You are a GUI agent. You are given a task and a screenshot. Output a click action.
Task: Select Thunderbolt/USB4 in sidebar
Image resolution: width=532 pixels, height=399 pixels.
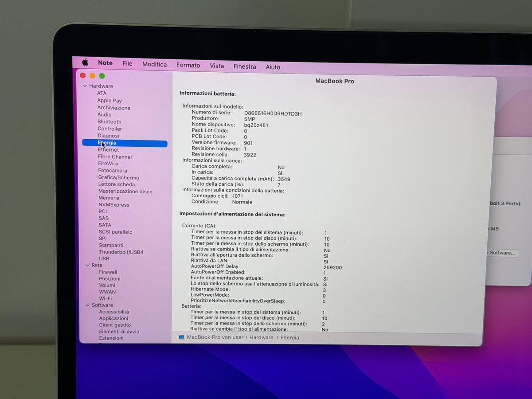[x=121, y=252]
